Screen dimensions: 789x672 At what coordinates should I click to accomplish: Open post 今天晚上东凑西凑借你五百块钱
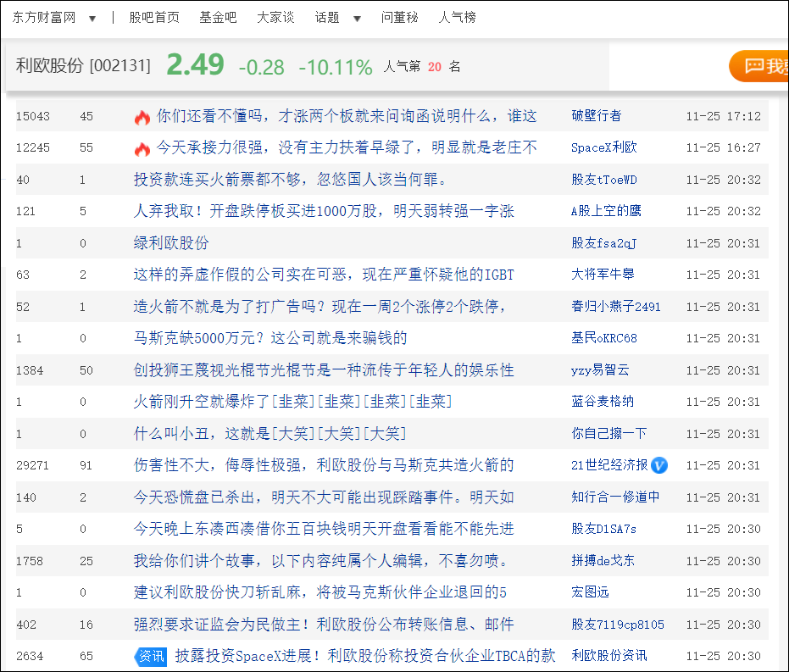coord(324,529)
